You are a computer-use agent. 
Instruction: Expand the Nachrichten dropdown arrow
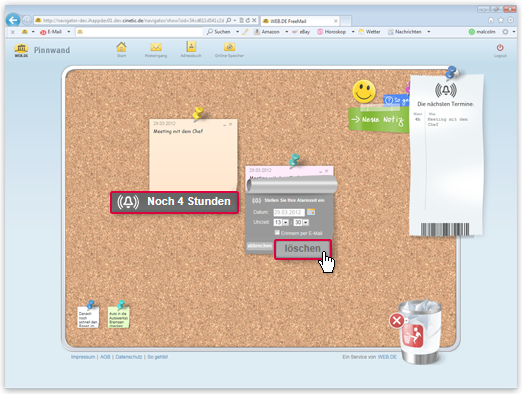point(429,32)
